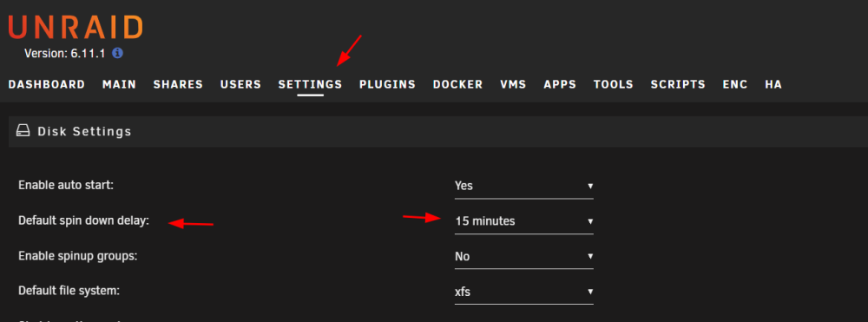This screenshot has height=322, width=868.
Task: Click the version info icon
Action: pos(117,54)
